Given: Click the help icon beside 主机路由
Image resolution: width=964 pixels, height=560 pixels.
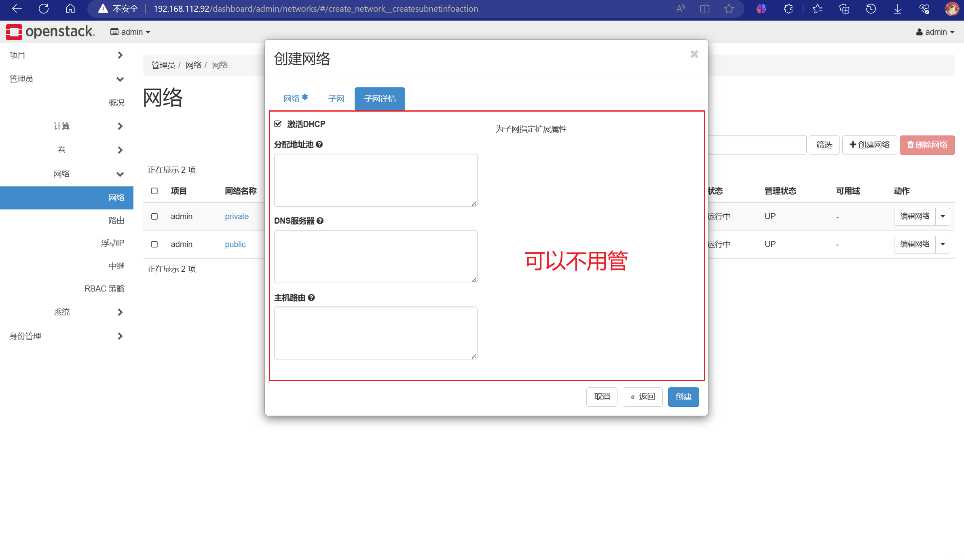Looking at the screenshot, I should 311,298.
